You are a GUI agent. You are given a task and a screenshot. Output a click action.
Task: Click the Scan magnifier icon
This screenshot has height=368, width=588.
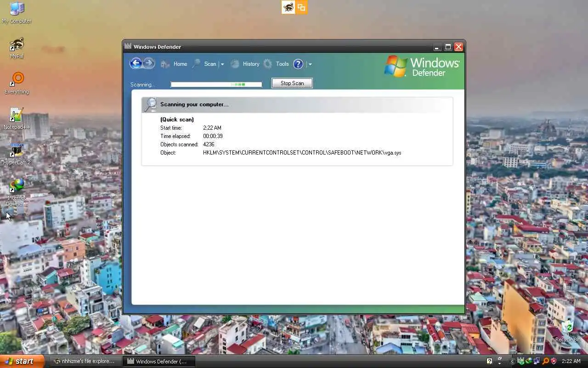tap(196, 64)
